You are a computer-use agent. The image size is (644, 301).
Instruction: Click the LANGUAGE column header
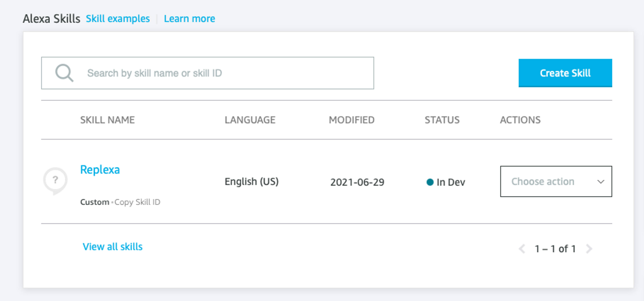250,120
